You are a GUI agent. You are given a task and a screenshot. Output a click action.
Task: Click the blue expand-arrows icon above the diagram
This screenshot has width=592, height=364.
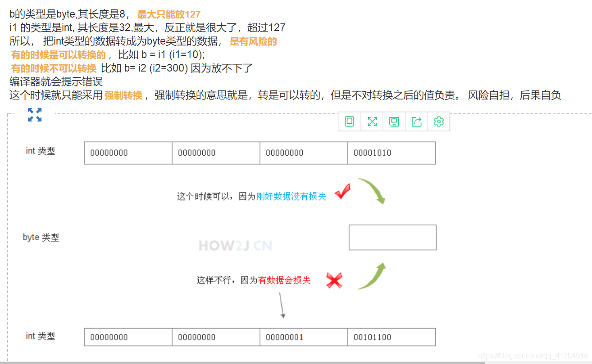click(x=35, y=115)
